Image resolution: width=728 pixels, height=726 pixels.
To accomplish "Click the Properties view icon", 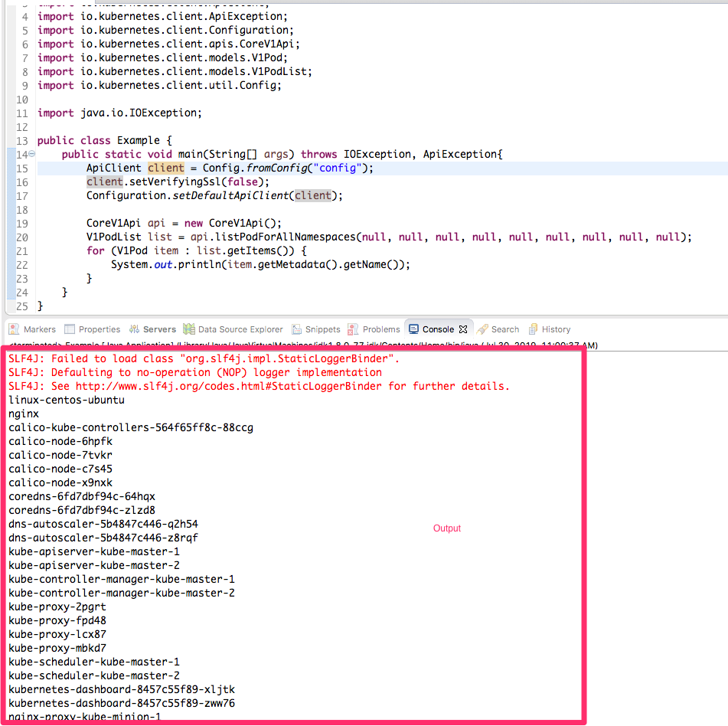I will point(70,329).
